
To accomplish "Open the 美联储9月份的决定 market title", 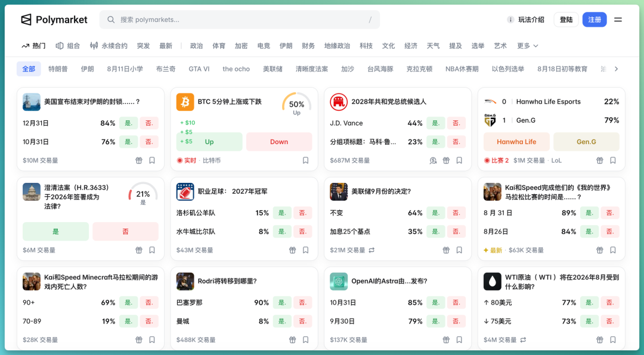I will tap(380, 192).
